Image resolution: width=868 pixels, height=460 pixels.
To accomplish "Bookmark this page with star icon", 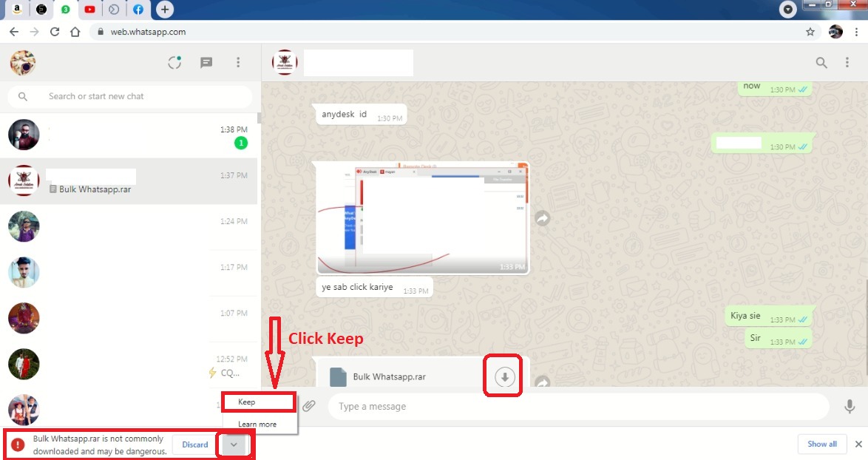I will coord(810,32).
